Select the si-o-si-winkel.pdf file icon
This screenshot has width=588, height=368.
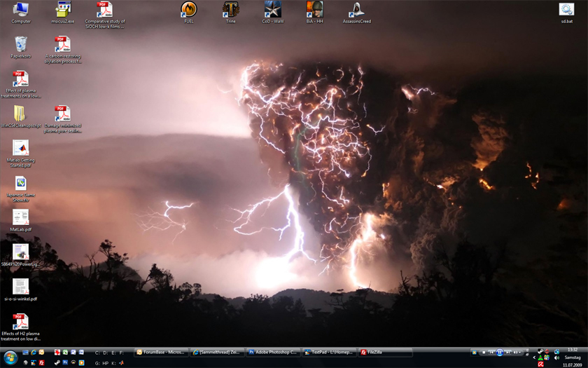click(x=20, y=289)
